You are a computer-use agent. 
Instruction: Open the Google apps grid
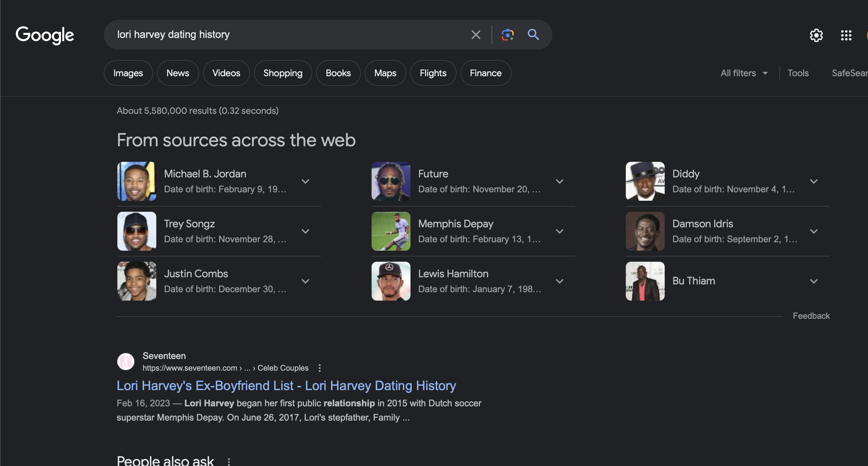(846, 35)
